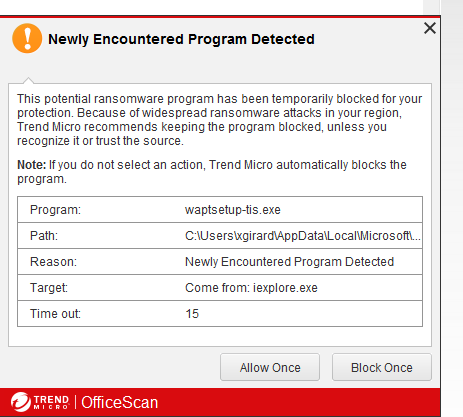Click the Reason: label cell
Image resolution: width=463 pixels, height=417 pixels.
(x=53, y=262)
